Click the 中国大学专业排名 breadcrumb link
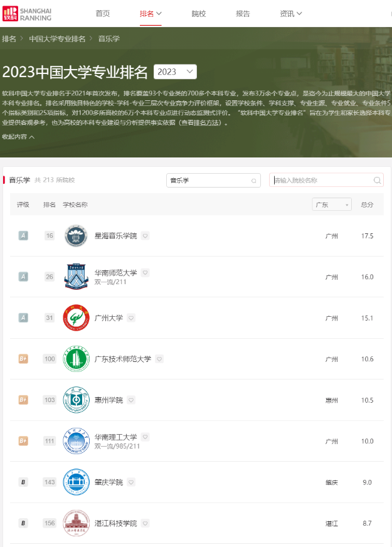The image size is (392, 547). [x=57, y=39]
